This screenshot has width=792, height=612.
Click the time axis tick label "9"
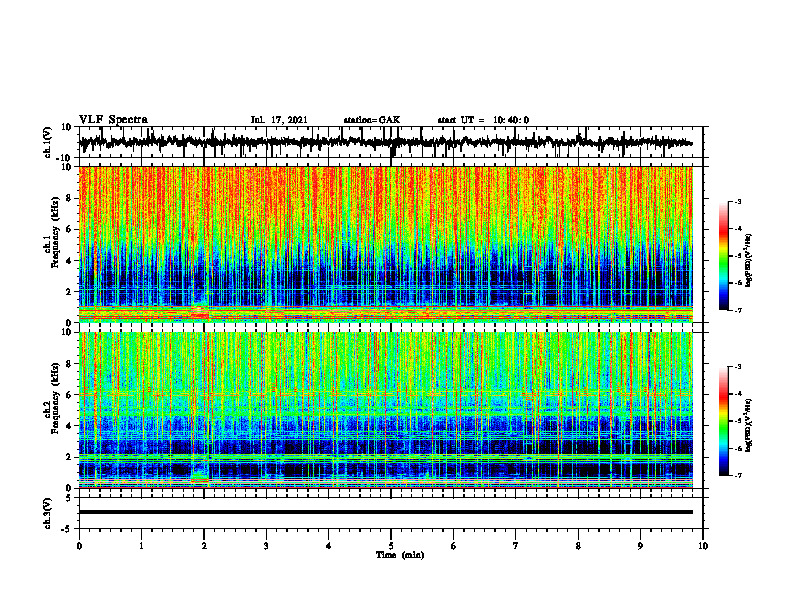pyautogui.click(x=640, y=546)
